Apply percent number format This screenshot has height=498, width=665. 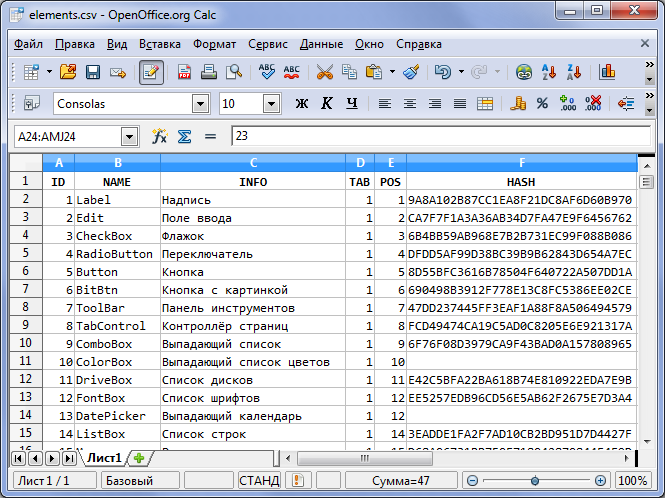coord(542,103)
